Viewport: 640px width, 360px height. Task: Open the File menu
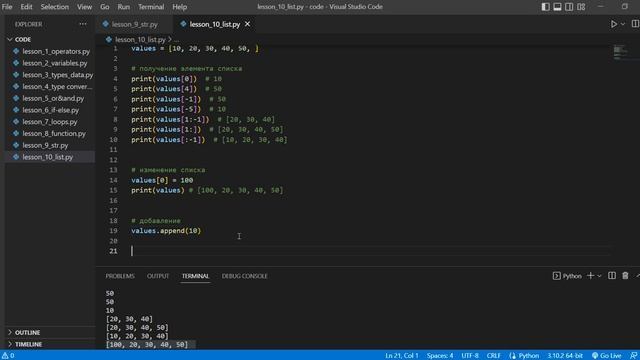click(7, 7)
